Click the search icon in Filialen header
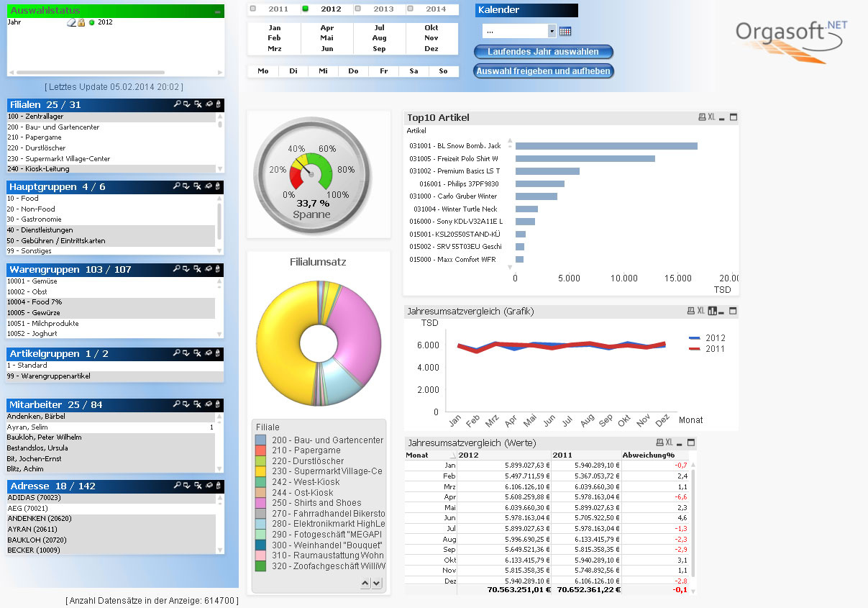The width and height of the screenshot is (868, 608). pos(177,104)
